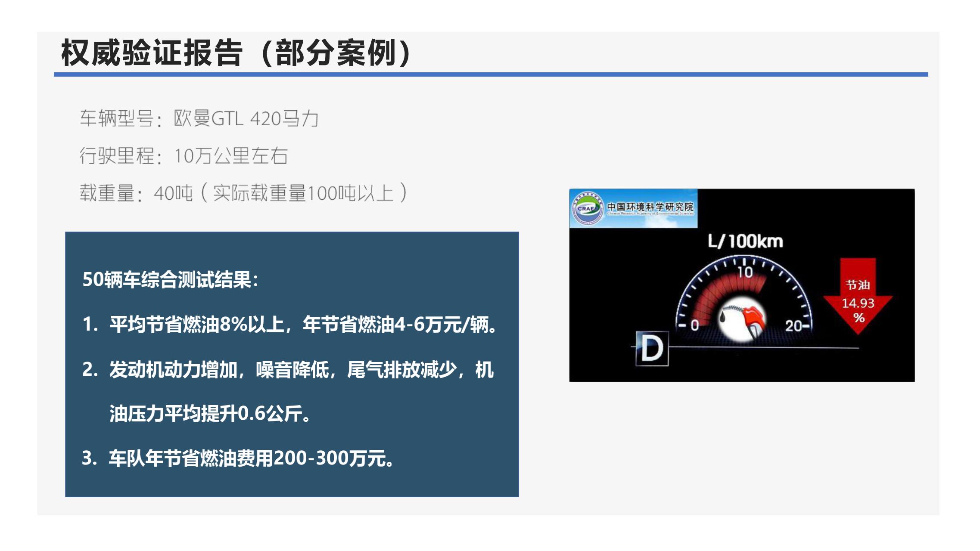Click the gauge's number 10 marking
The width and height of the screenshot is (980, 551).
click(x=745, y=272)
